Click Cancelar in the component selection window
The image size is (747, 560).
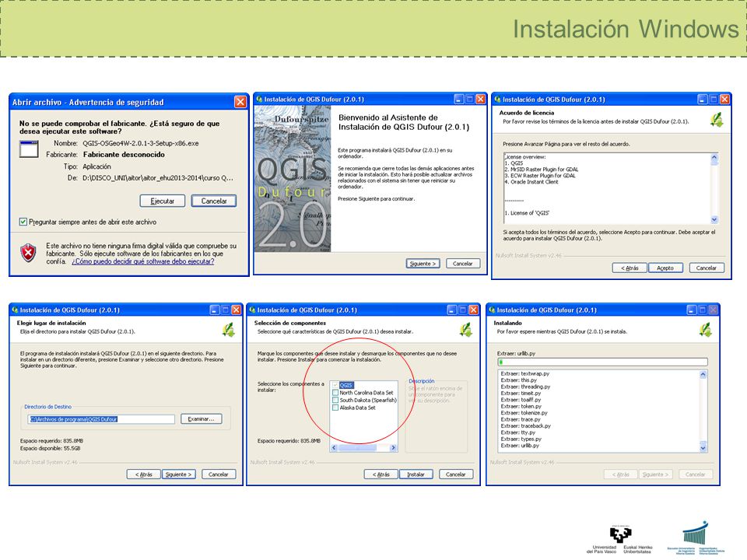coord(456,474)
